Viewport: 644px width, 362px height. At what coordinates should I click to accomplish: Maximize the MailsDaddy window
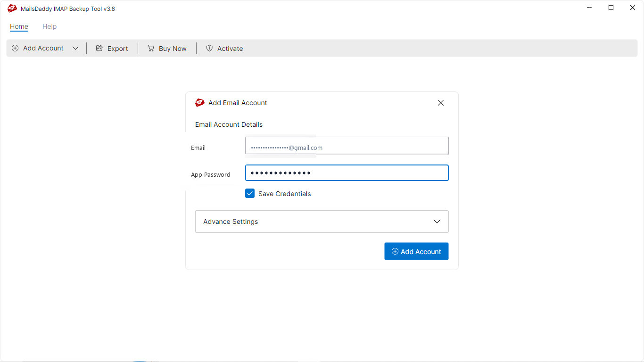point(611,8)
